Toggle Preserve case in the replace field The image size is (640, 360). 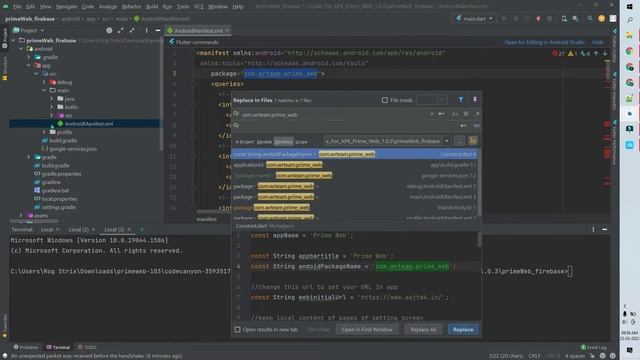[x=476, y=126]
